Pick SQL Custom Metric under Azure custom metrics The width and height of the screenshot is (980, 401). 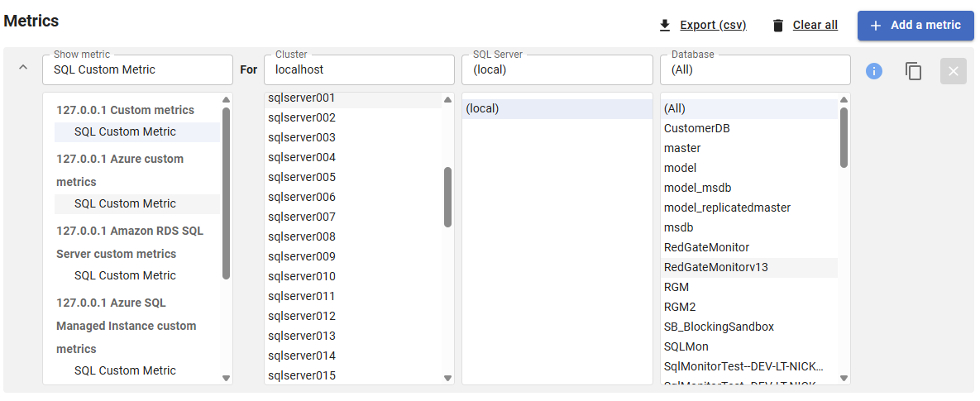pyautogui.click(x=125, y=203)
